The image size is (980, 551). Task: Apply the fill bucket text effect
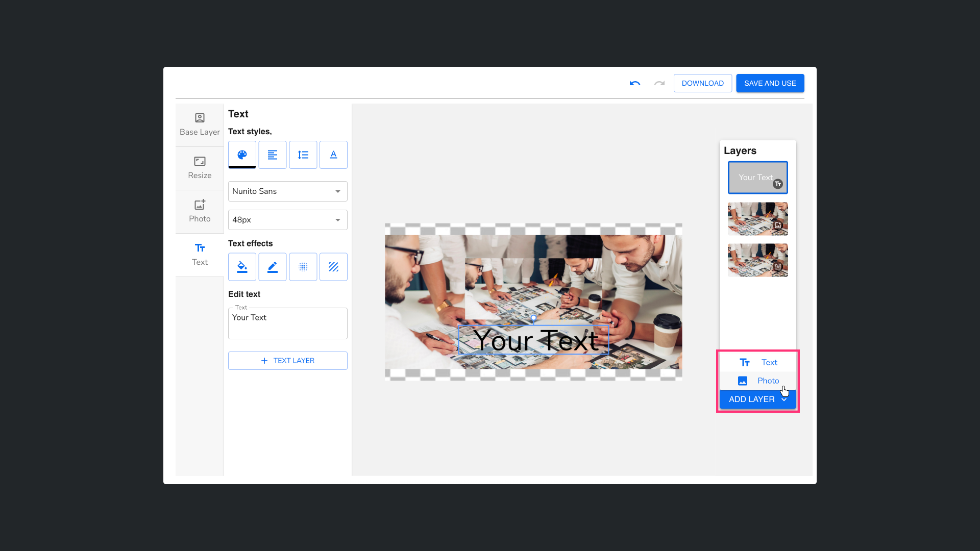(242, 267)
